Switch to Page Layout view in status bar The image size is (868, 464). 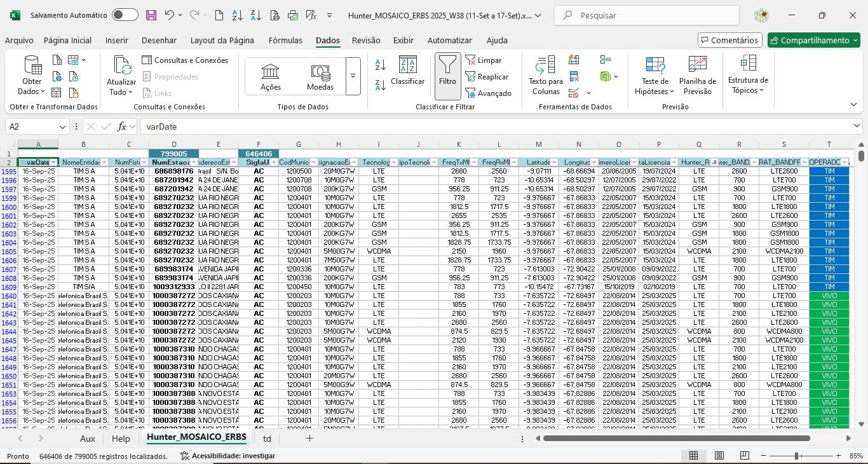tap(719, 456)
